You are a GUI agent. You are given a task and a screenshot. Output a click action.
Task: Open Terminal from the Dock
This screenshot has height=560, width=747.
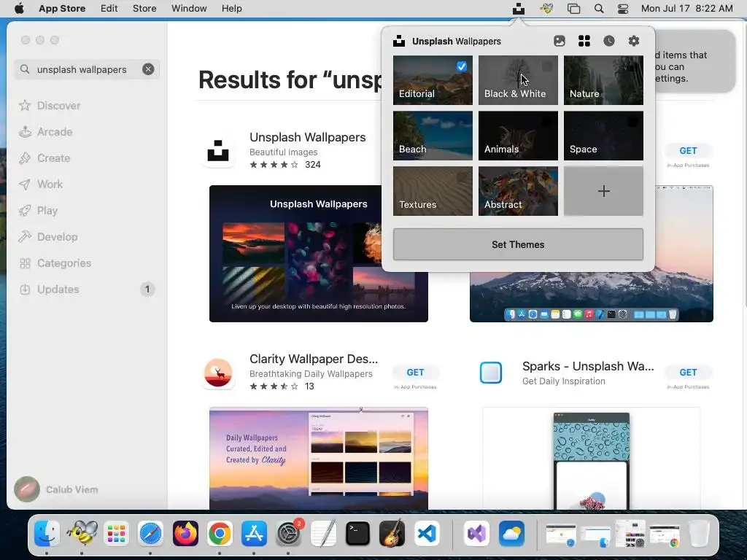point(357,533)
